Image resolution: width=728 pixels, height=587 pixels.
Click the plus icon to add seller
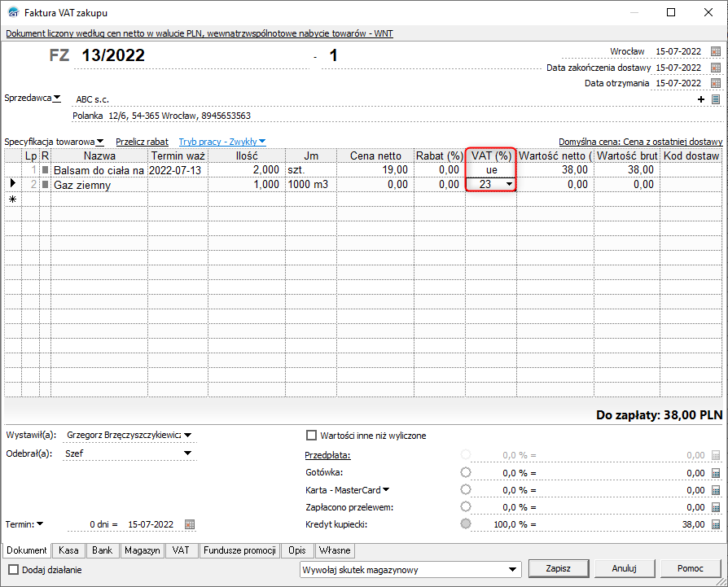[x=702, y=99]
